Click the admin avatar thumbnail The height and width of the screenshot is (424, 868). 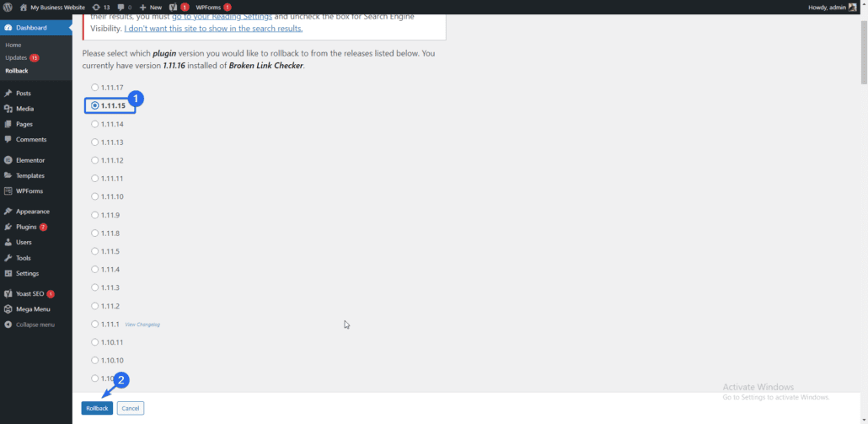coord(853,8)
